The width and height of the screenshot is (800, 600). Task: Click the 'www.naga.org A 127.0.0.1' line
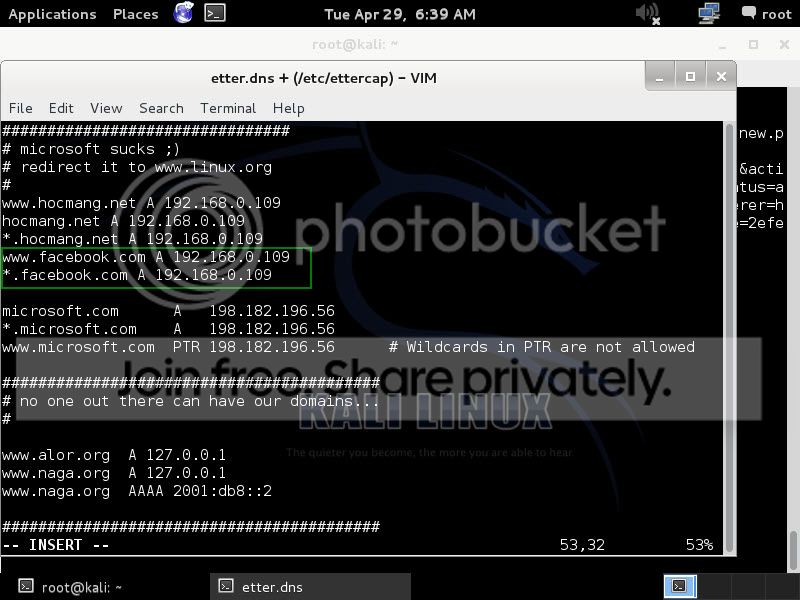tap(114, 473)
